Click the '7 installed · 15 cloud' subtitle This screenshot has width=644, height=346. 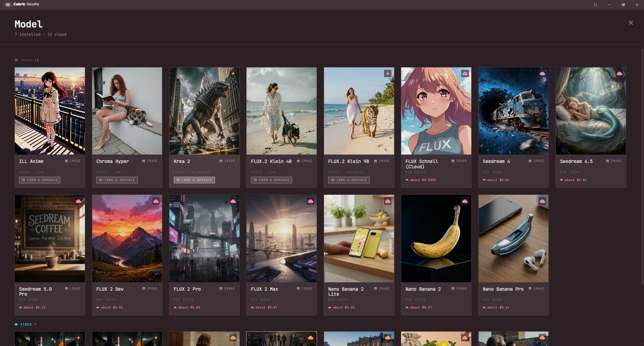click(x=40, y=35)
